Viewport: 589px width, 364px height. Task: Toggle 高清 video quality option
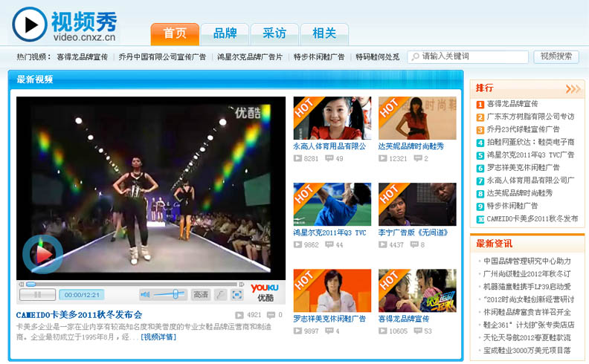pos(201,295)
